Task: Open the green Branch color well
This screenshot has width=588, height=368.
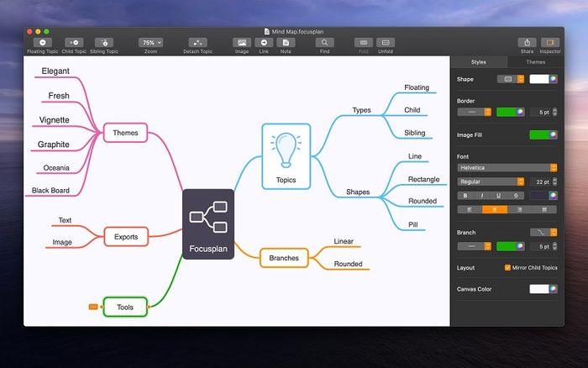Action: tap(511, 246)
